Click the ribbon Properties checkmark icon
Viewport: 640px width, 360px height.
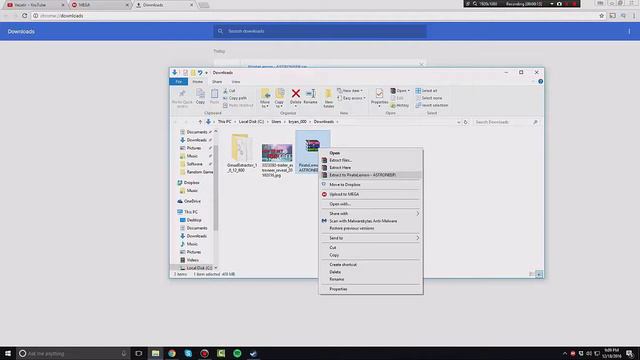(x=379, y=94)
